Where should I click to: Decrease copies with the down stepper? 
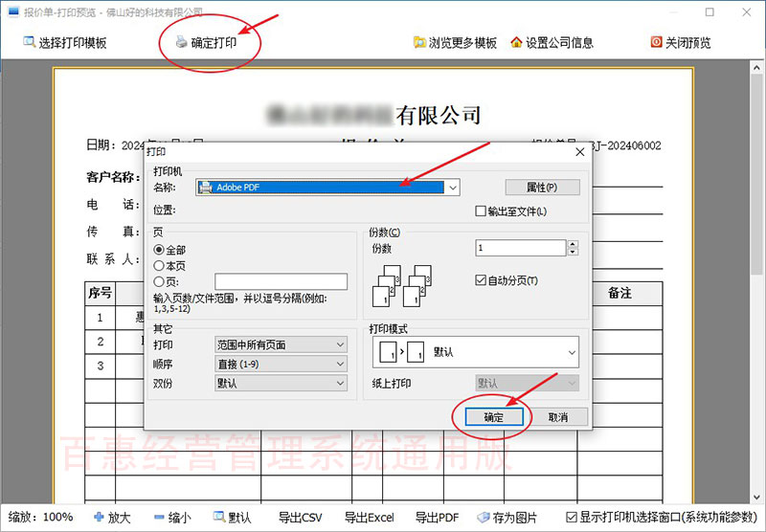tap(573, 252)
